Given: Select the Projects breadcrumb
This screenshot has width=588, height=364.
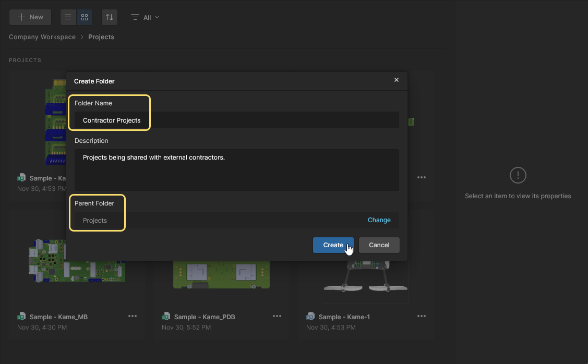Looking at the screenshot, I should click(x=101, y=37).
